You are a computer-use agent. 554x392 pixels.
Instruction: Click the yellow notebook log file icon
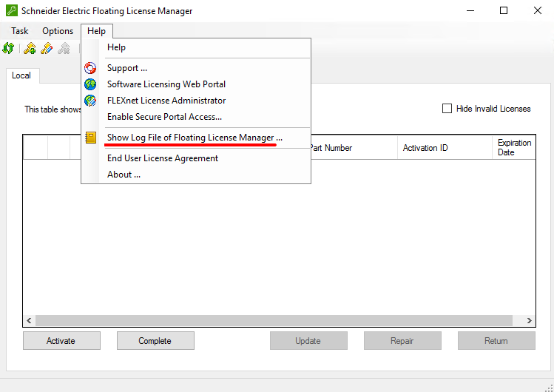91,138
